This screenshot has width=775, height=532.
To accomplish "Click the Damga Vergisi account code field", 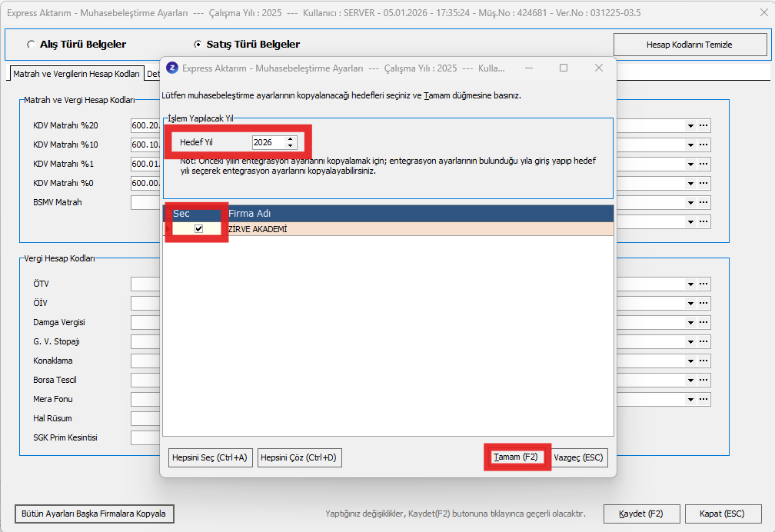I will [145, 322].
